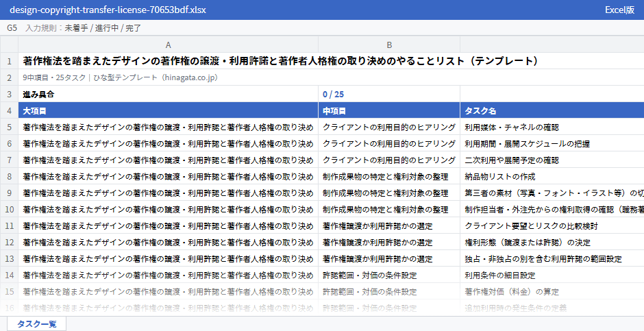The image size is (644, 331).
Task: Select column A header
Action: [x=168, y=45]
